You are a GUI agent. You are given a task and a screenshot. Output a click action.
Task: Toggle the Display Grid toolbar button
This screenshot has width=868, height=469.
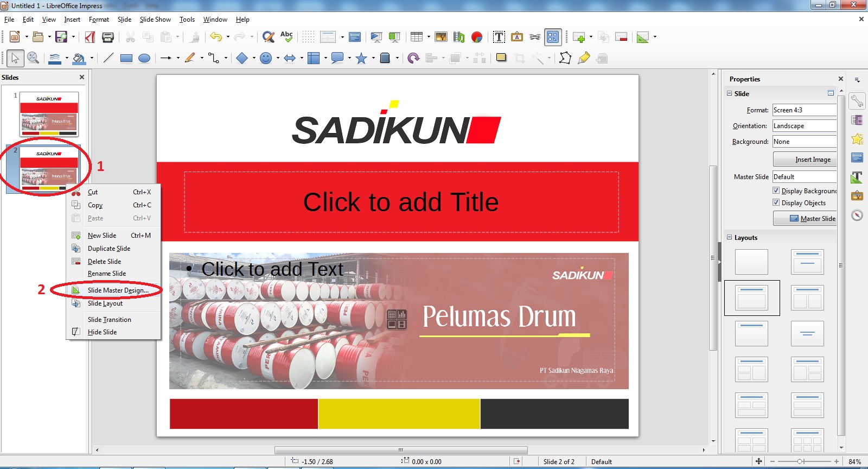click(308, 37)
